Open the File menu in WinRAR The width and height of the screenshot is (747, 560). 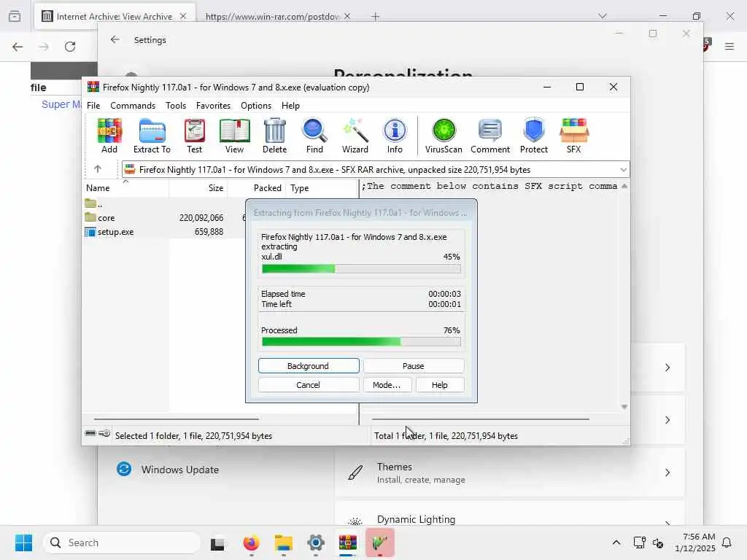tap(93, 106)
